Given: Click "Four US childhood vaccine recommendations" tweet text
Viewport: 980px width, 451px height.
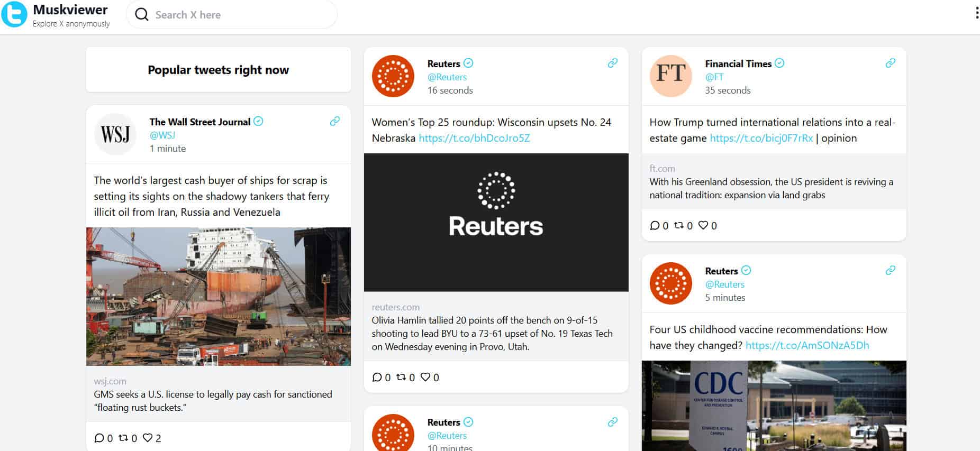Looking at the screenshot, I should click(768, 337).
